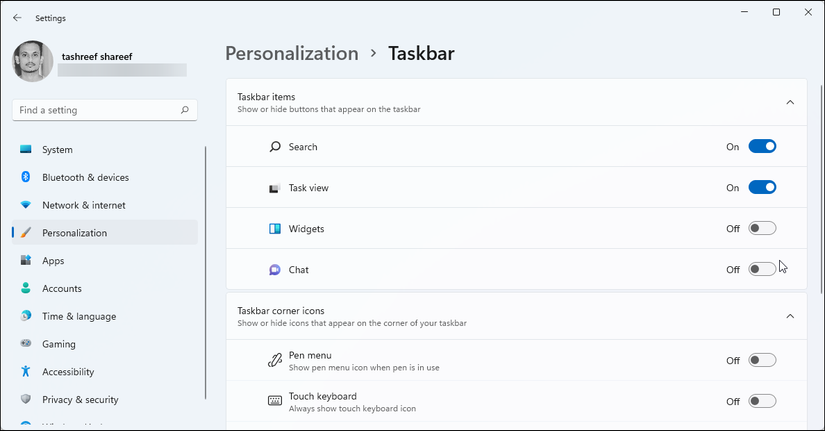The width and height of the screenshot is (825, 431).
Task: Collapse the Taskbar items section
Action: (x=790, y=102)
